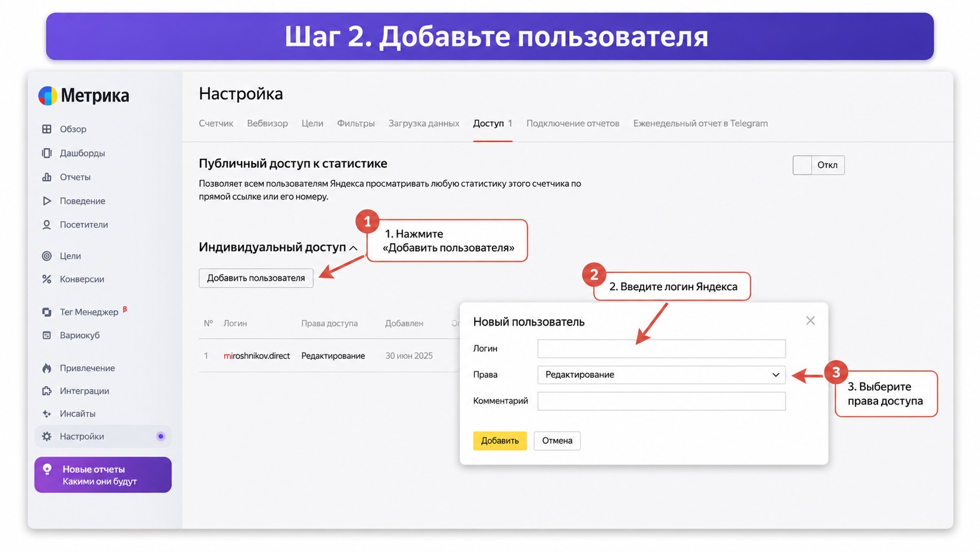Click the Обзор sidebar label
This screenshot has height=552, width=980.
point(73,129)
